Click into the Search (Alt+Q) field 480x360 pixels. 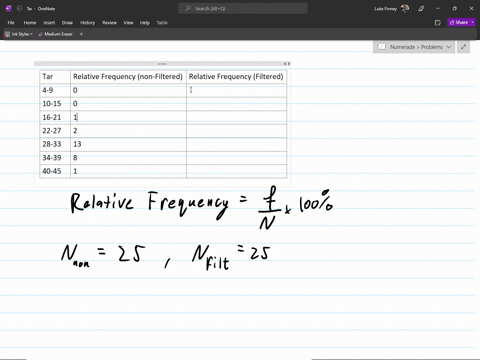pos(243,9)
